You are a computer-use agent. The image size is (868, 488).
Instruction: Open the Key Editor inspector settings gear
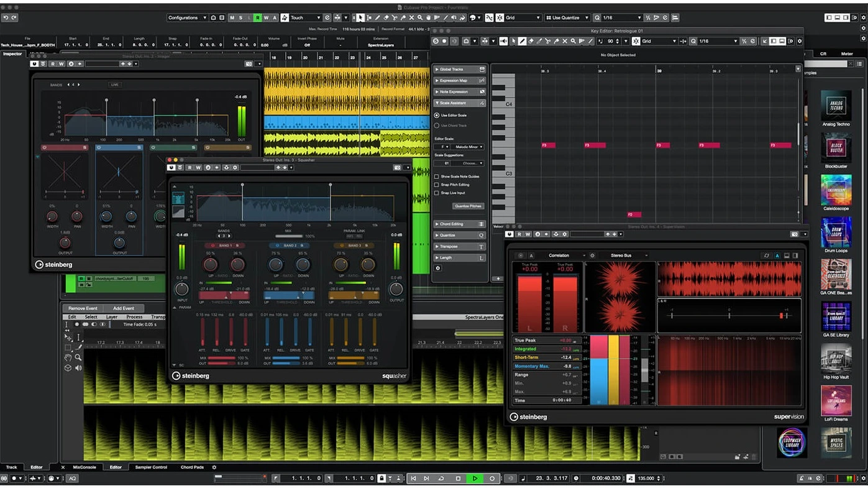click(x=438, y=268)
